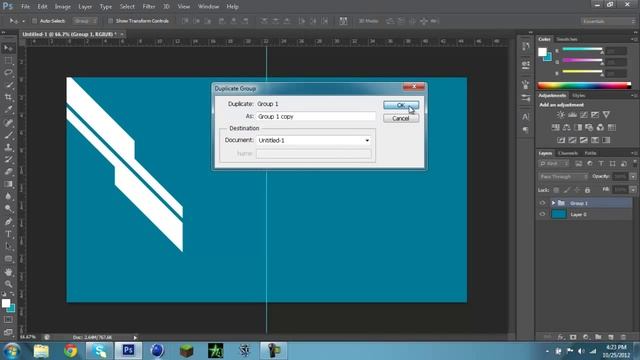The image size is (640, 360).
Task: Select the Brush tool
Action: [x=8, y=135]
